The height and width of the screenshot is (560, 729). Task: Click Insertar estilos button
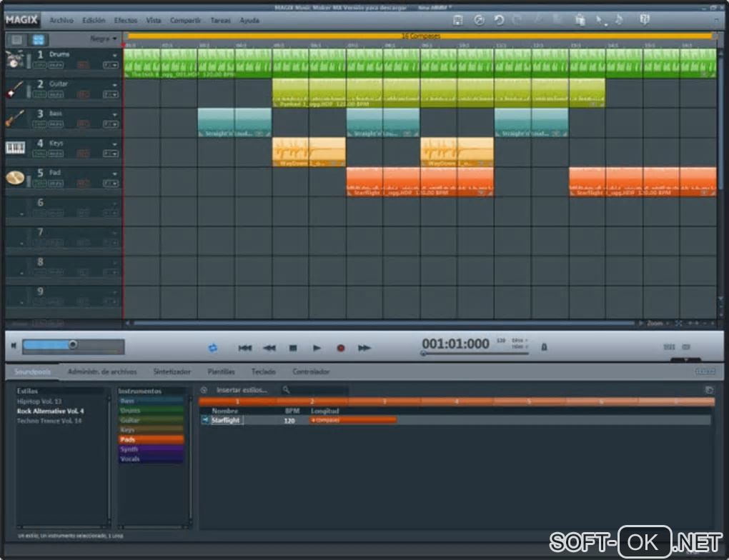click(242, 390)
